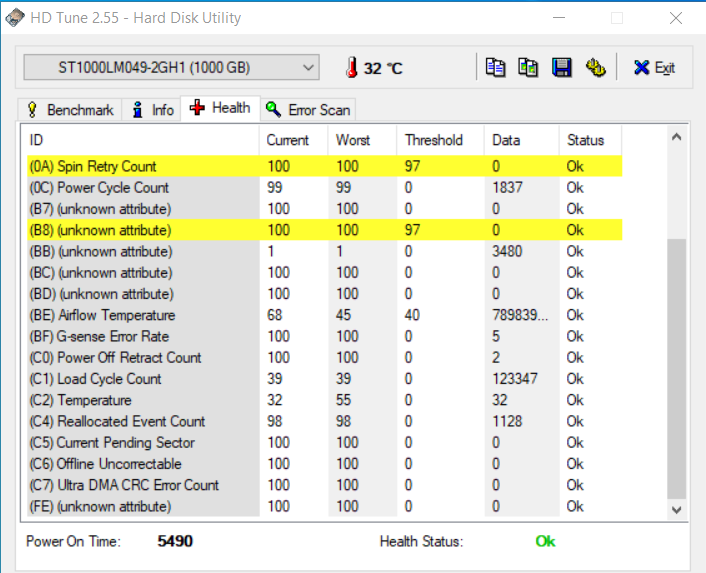This screenshot has height=573, width=706.
Task: Select the Offline Uncorrectable row
Action: point(325,464)
